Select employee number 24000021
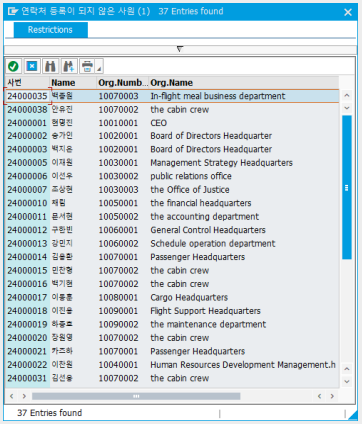This screenshot has height=424, width=362. point(27,351)
